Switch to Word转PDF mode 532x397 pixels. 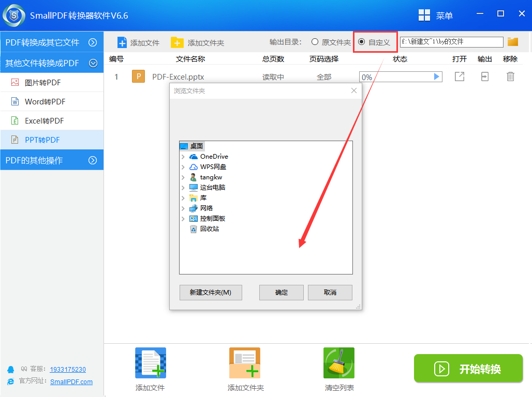point(52,101)
